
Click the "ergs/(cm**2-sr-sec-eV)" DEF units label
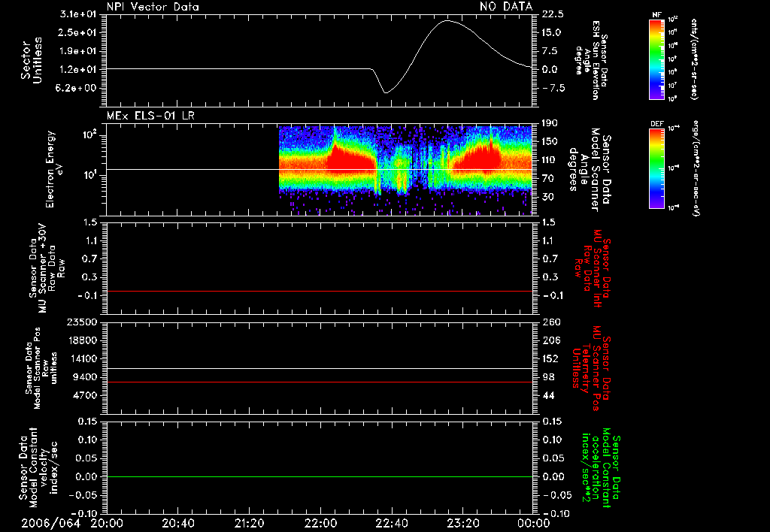click(696, 168)
